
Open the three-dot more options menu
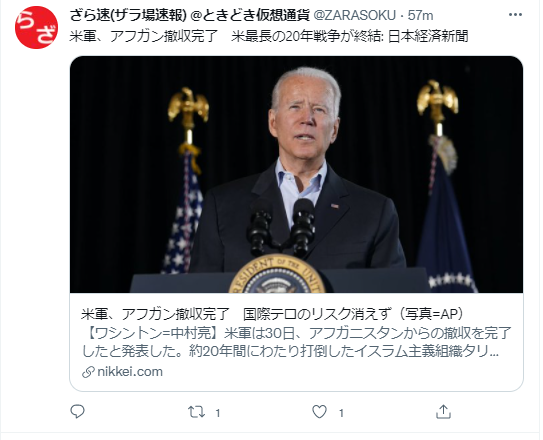point(515,15)
